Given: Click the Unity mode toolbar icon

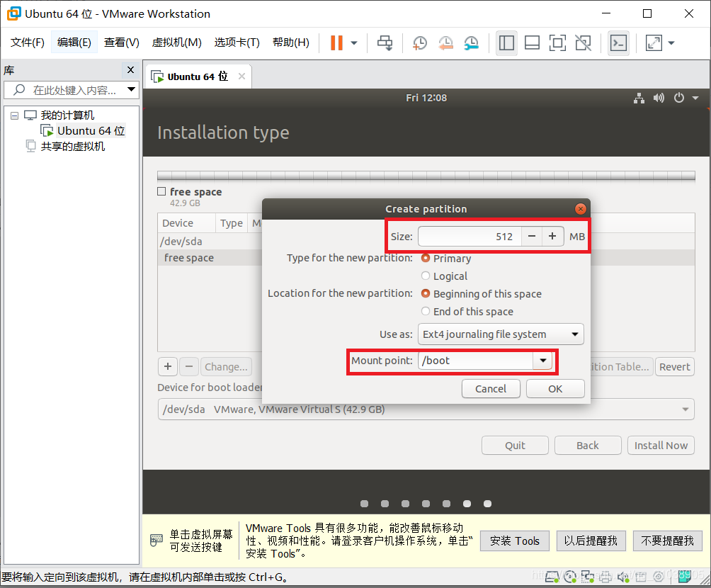Looking at the screenshot, I should 583,43.
